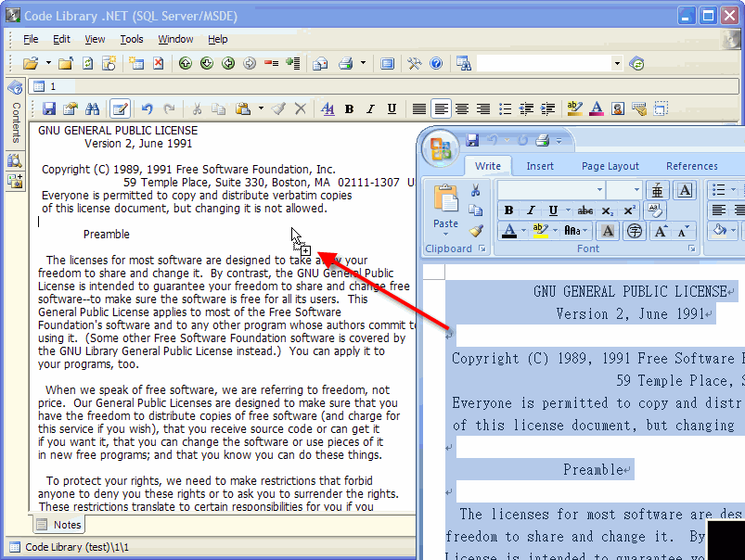Click the Paste button in Word Clipboard group

tap(445, 209)
